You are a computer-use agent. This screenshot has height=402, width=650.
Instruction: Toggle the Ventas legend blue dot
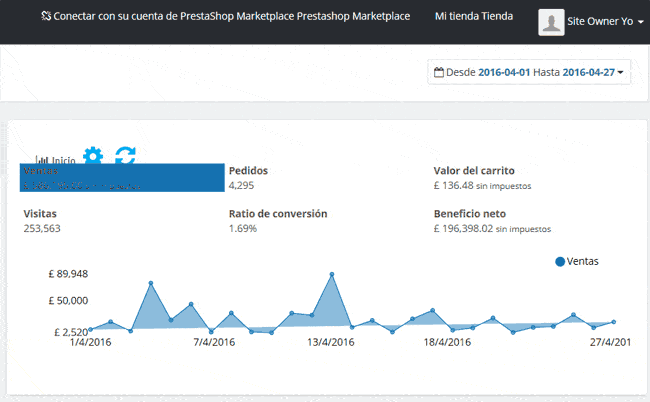[x=560, y=262]
